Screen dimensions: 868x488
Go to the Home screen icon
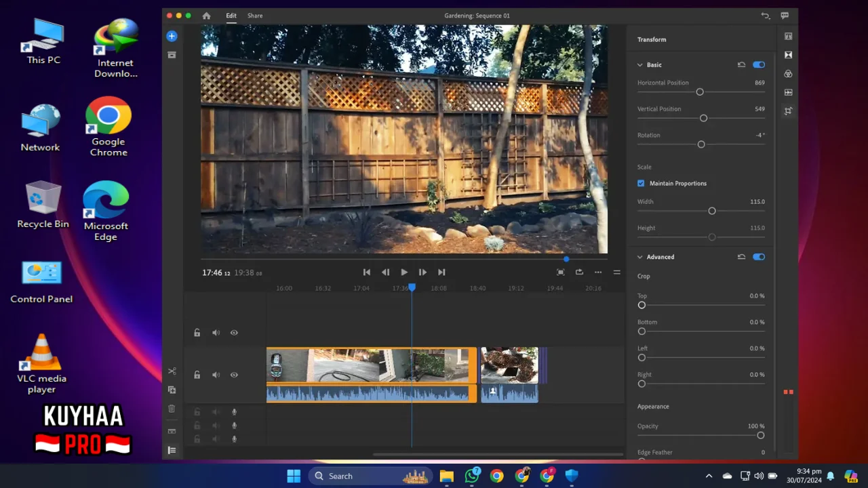[x=206, y=16]
